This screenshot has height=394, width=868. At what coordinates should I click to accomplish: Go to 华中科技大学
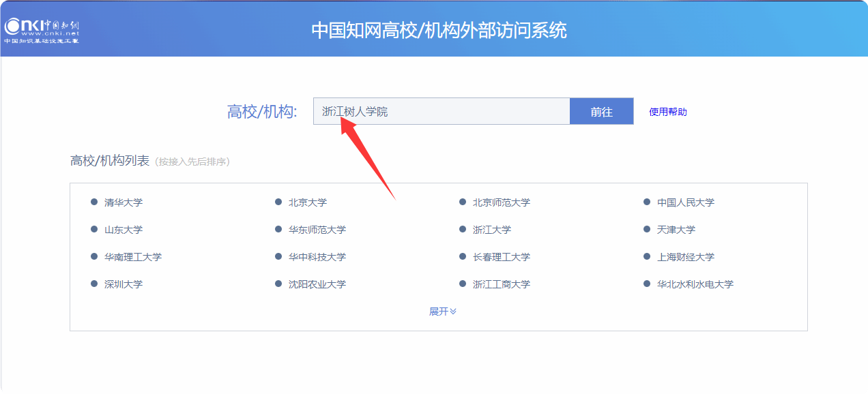pos(317,257)
